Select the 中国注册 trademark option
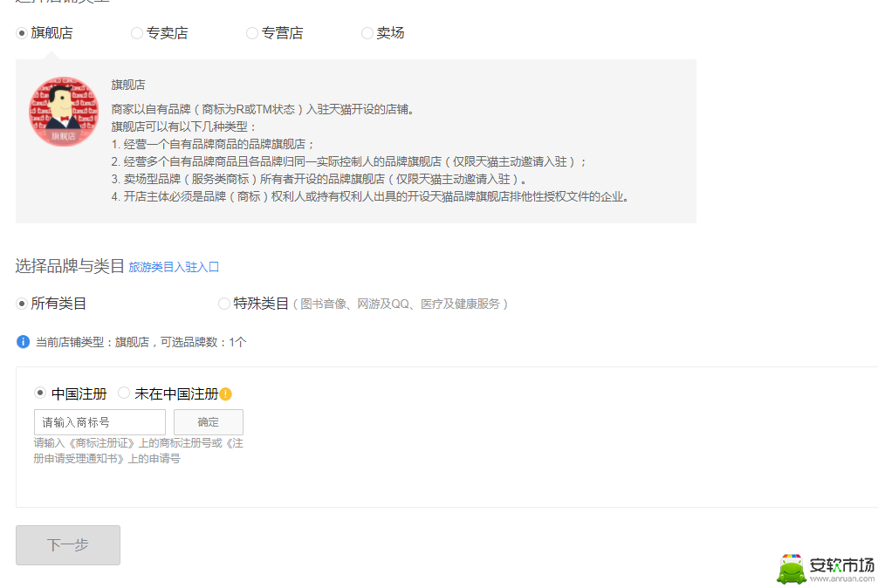Viewport: 878px width, 588px height. [39, 393]
